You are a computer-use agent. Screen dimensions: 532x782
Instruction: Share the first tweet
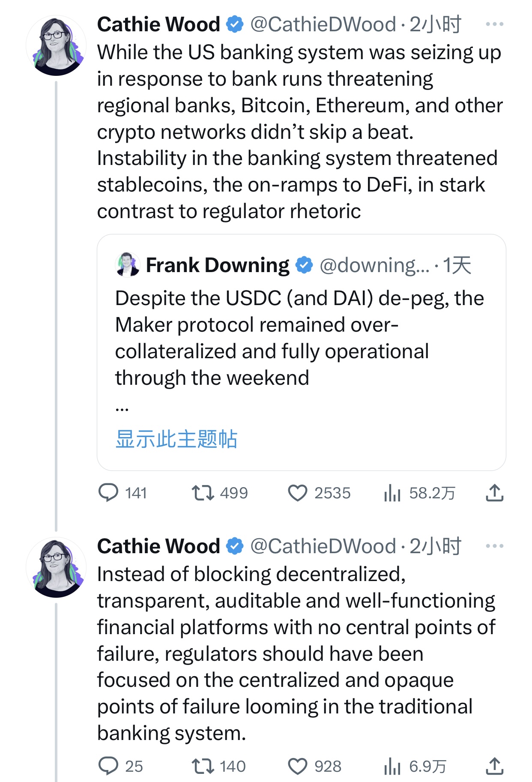(494, 493)
